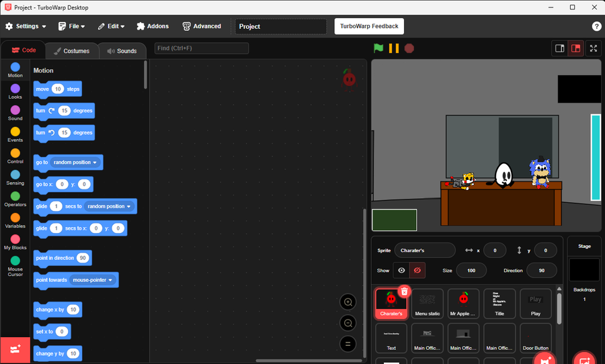Enter full screen stage mode
The height and width of the screenshot is (364, 605).
click(x=594, y=48)
